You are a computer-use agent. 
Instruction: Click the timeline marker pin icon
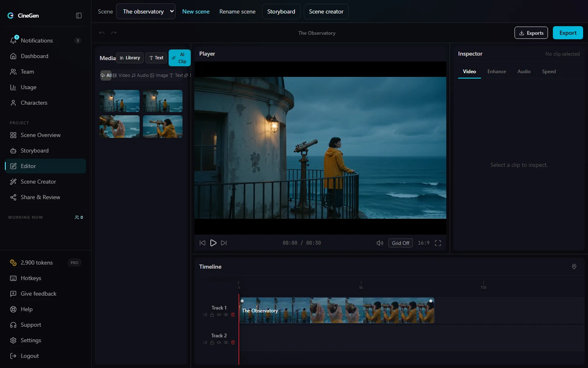tap(574, 267)
